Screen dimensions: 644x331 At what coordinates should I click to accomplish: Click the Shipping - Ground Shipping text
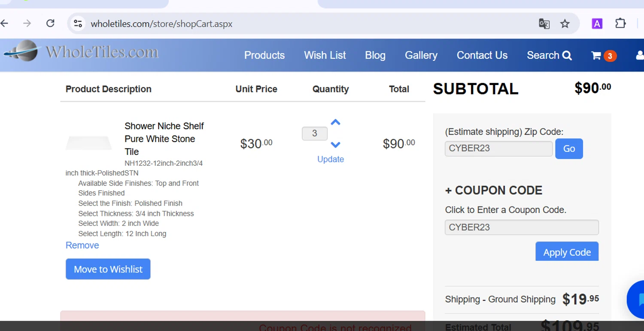click(x=500, y=299)
